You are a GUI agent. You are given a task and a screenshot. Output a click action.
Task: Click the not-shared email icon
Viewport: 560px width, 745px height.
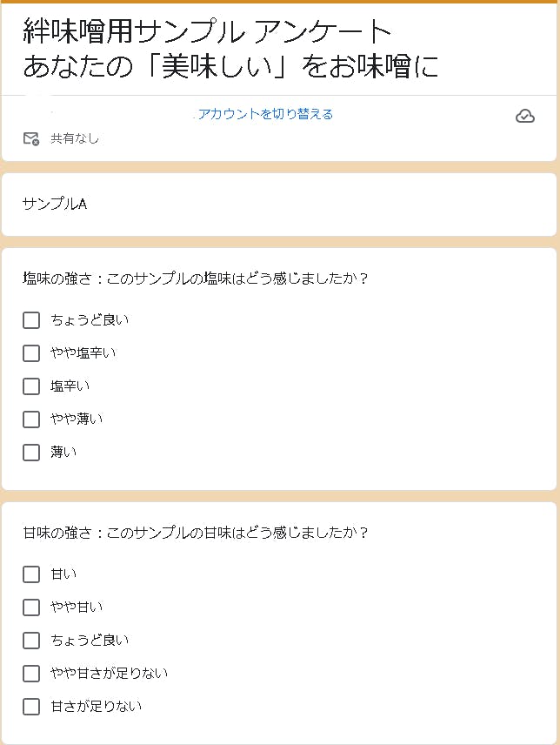pos(31,138)
